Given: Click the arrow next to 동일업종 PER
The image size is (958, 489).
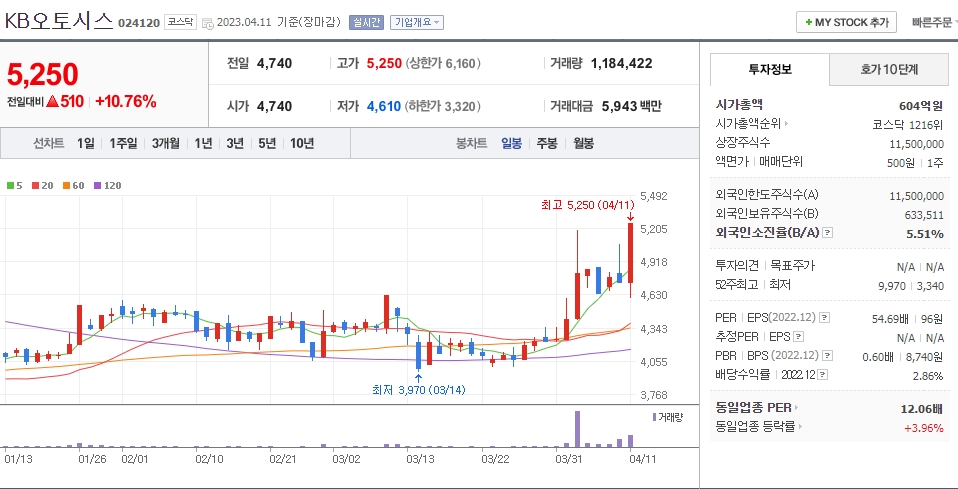Looking at the screenshot, I should [797, 408].
